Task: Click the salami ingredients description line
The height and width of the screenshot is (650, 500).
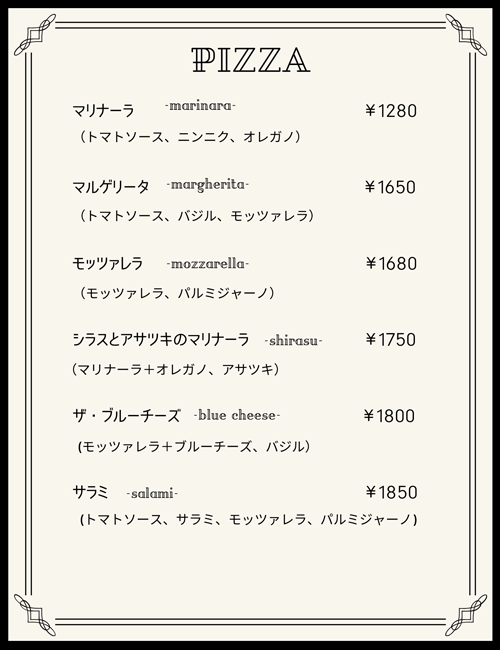Action: click(248, 519)
